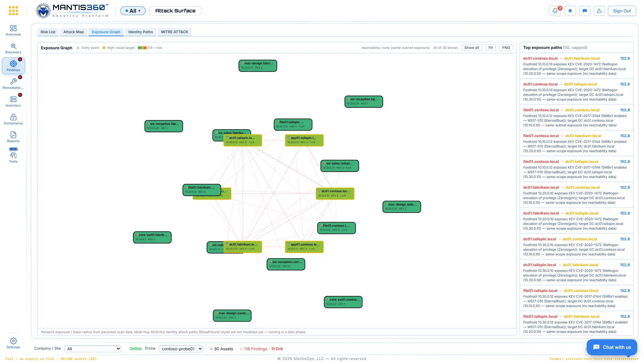Open the Chat with us widget

coord(612,347)
